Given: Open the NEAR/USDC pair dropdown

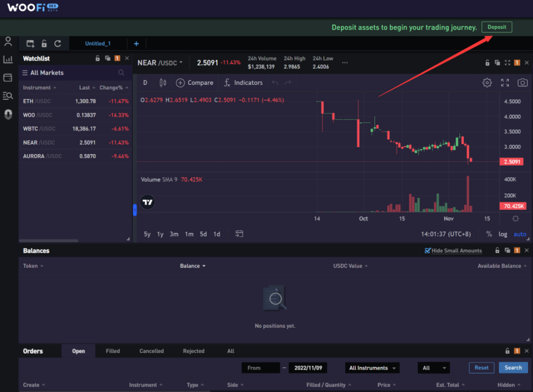Looking at the screenshot, I should pos(160,63).
